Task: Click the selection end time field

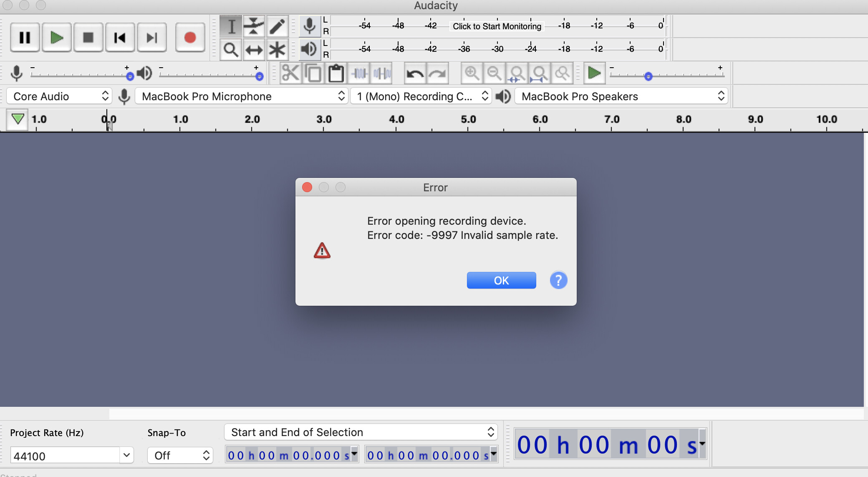Action: [428, 455]
